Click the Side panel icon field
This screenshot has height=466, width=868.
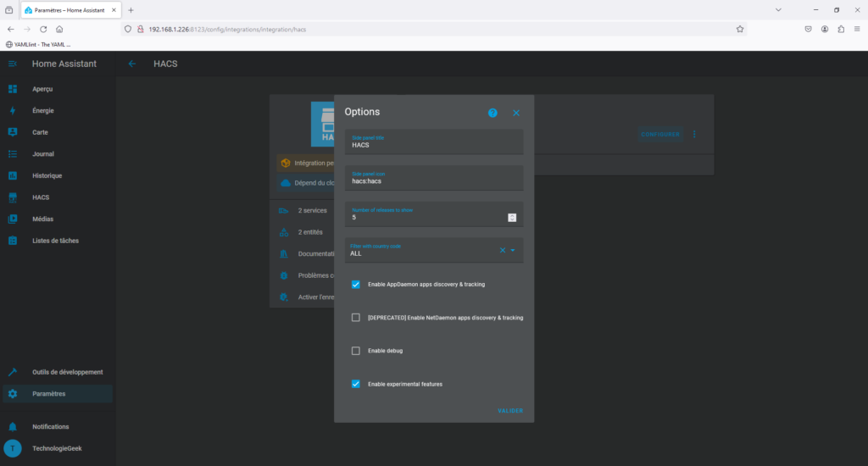click(x=434, y=178)
